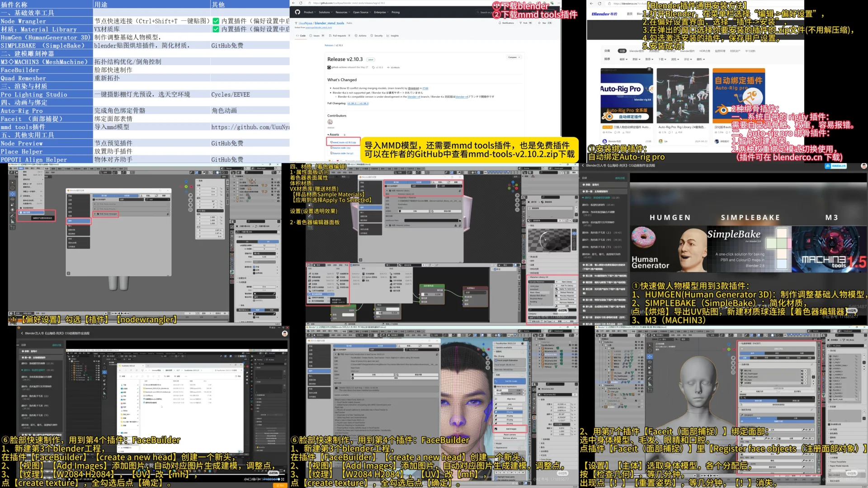
Task: Enable the Focal Length Estimation checkbox
Action: (x=496, y=360)
